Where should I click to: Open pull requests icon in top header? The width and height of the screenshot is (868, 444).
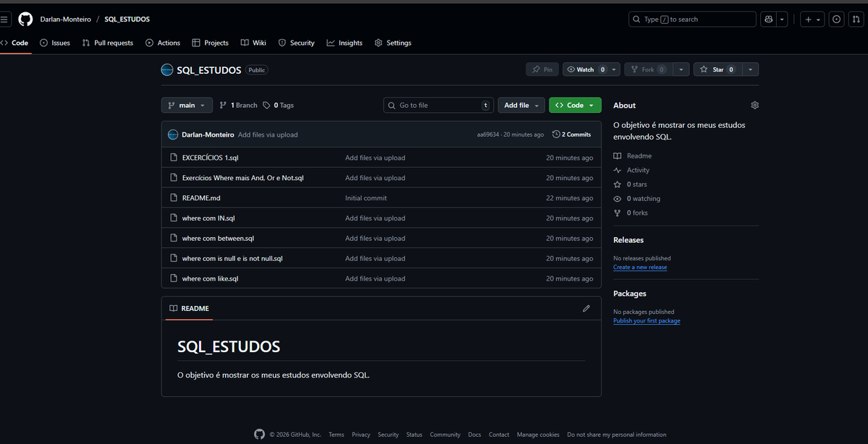point(857,20)
